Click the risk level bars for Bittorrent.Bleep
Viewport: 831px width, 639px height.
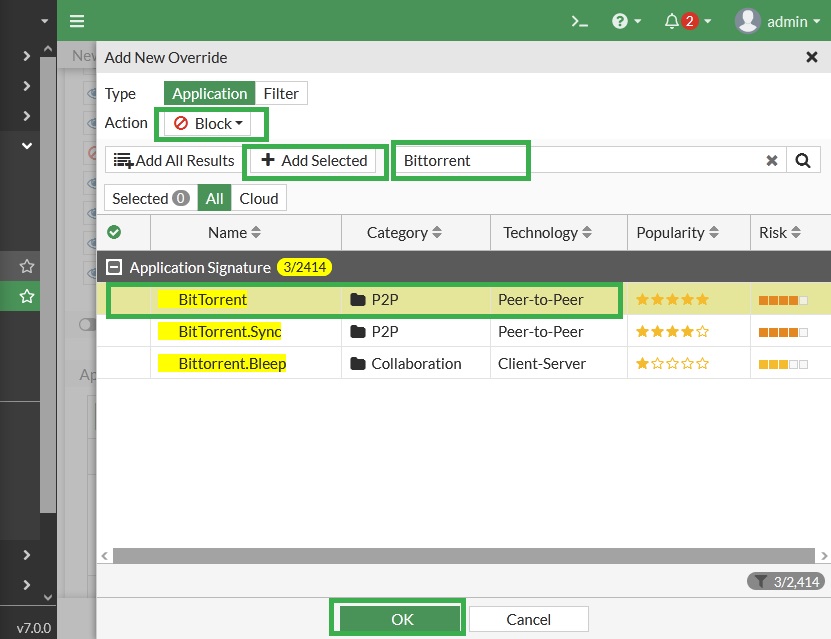pos(783,365)
